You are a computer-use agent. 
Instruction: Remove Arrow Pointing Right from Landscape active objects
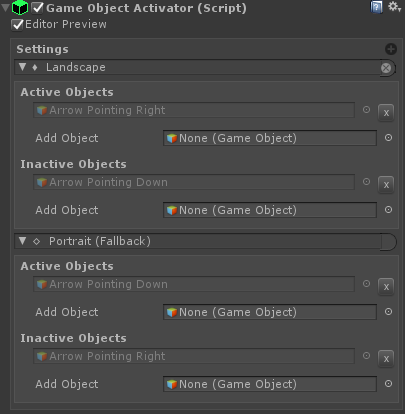pyautogui.click(x=386, y=113)
